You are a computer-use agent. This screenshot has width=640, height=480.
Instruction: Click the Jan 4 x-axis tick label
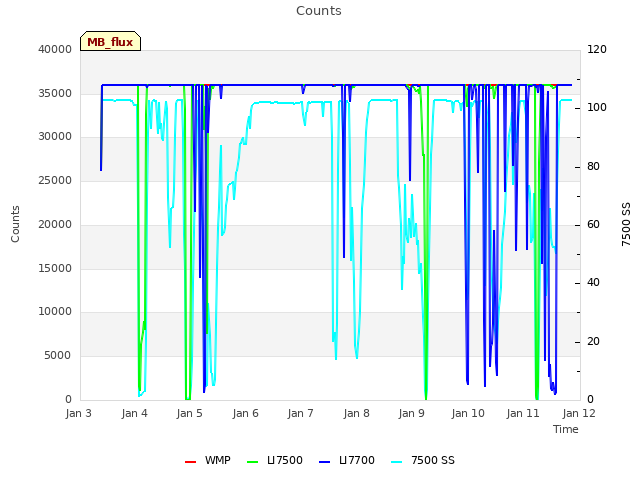point(134,413)
